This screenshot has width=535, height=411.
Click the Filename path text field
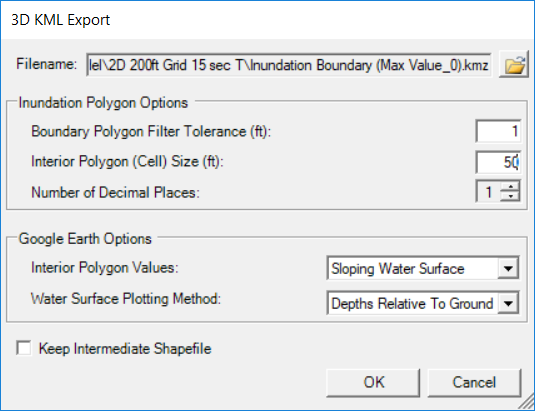(x=289, y=64)
